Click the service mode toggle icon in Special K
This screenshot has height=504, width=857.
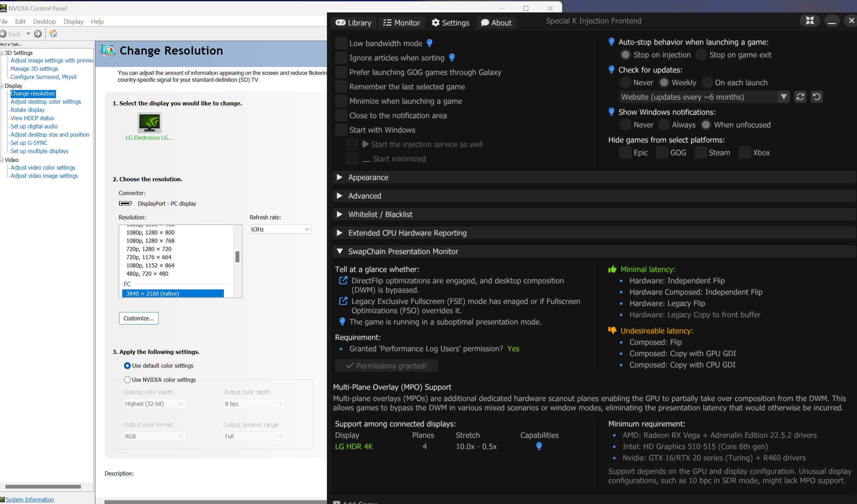(x=810, y=21)
